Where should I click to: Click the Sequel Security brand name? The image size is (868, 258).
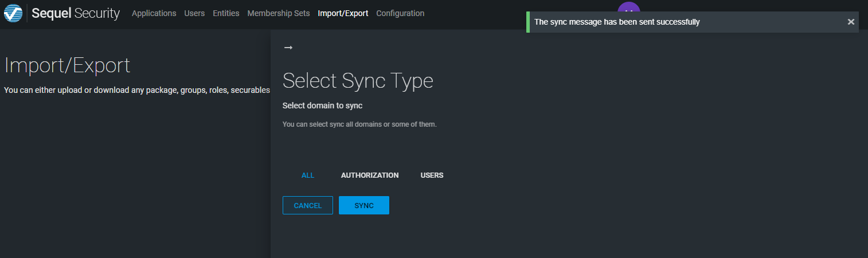click(x=76, y=13)
